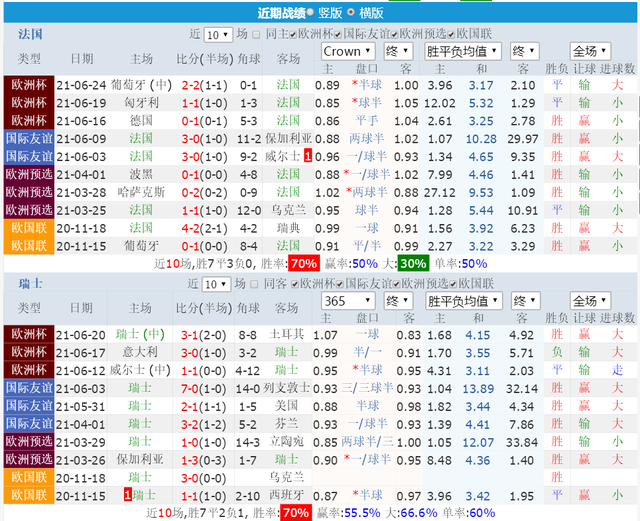
Task: Click the 瑞士 team heading
Action: [30, 283]
